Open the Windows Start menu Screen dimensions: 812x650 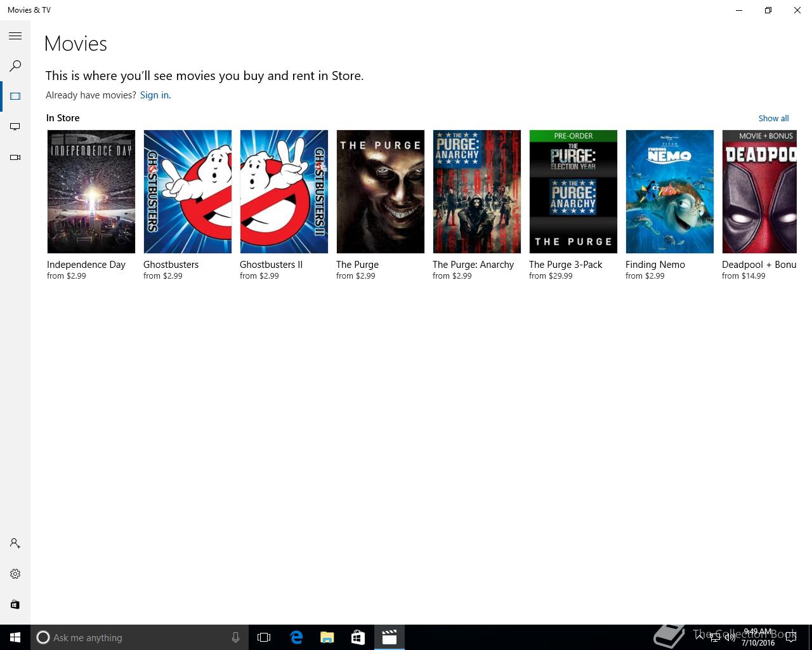(15, 637)
